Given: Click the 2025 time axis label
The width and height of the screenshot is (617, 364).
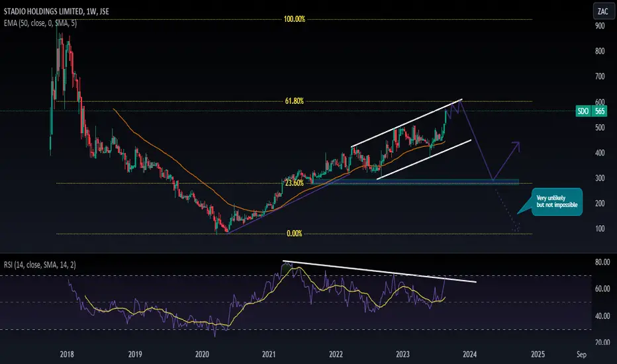Looking at the screenshot, I should [538, 354].
